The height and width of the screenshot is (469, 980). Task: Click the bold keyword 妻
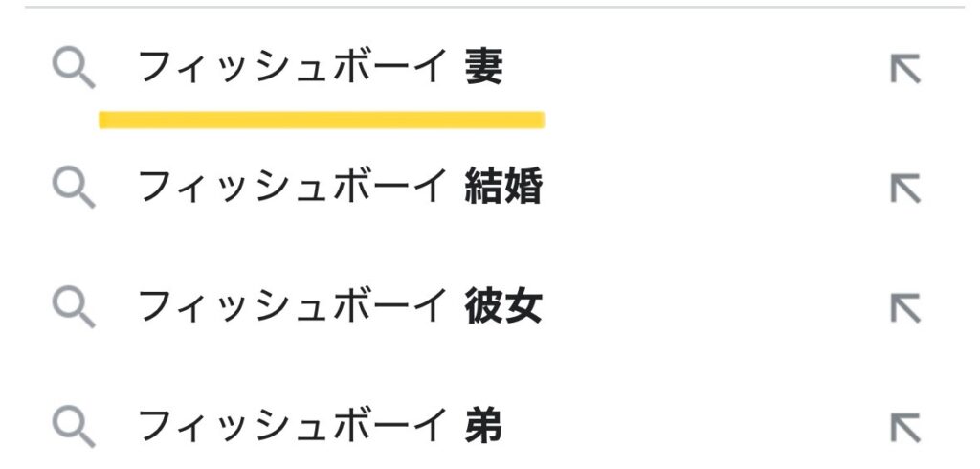pyautogui.click(x=483, y=68)
